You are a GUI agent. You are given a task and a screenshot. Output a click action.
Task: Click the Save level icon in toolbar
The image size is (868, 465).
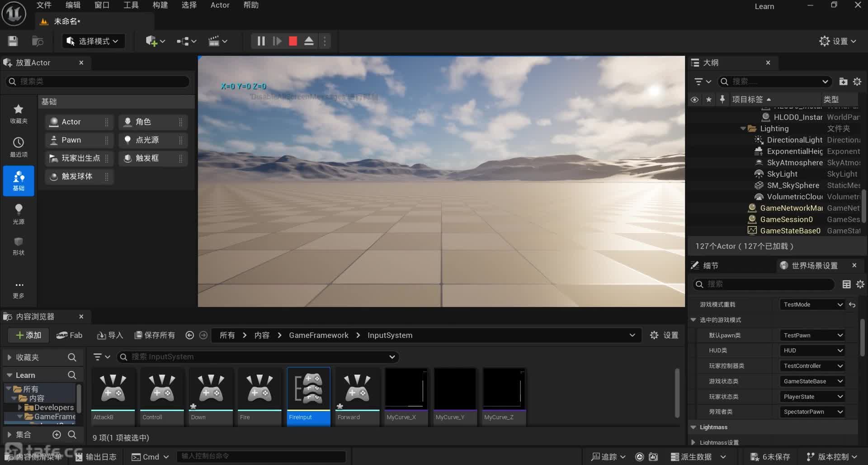(x=13, y=41)
